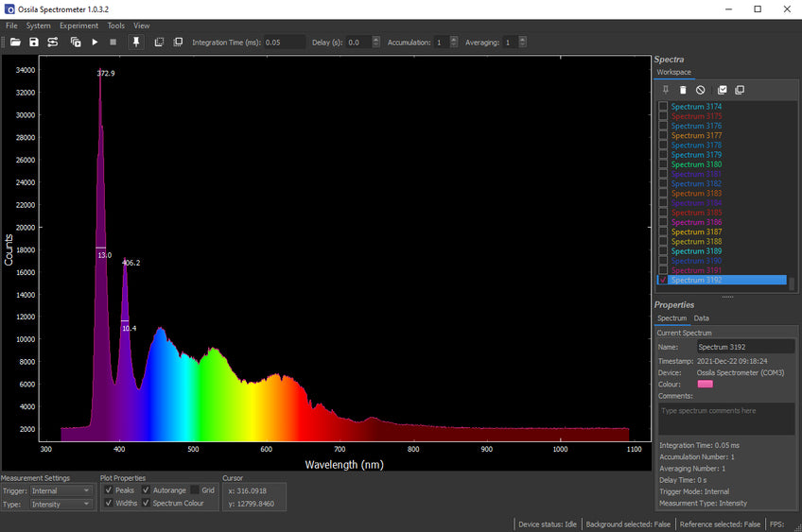The height and width of the screenshot is (532, 802).
Task: Toggle the Peaks checkbox
Action: 109,490
